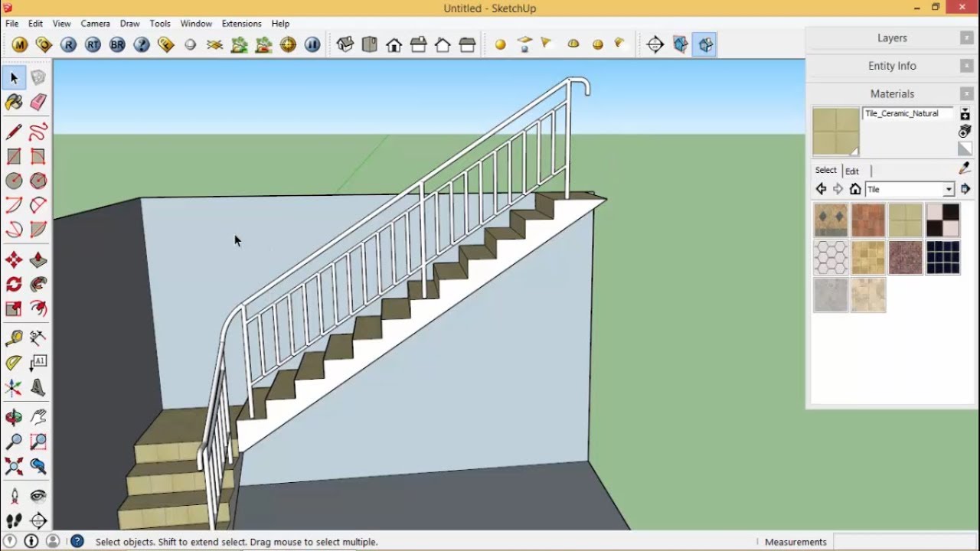Open the File menu
Viewport: 980px width, 551px height.
pos(12,24)
